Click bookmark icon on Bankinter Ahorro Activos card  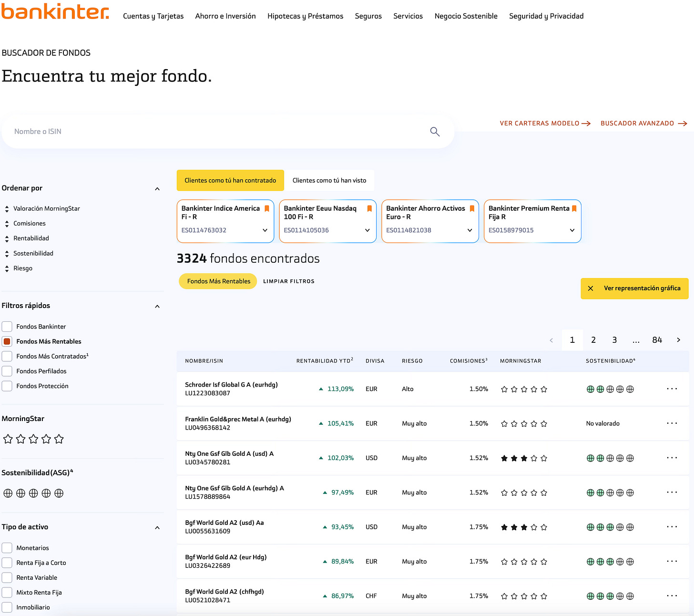coord(472,208)
